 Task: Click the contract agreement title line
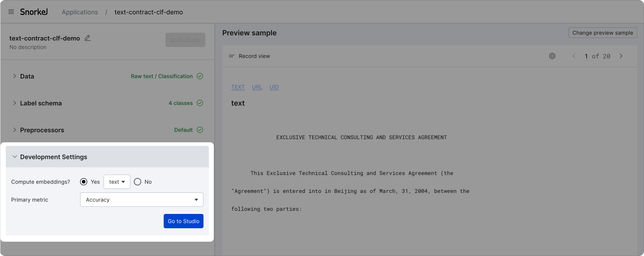pyautogui.click(x=361, y=137)
